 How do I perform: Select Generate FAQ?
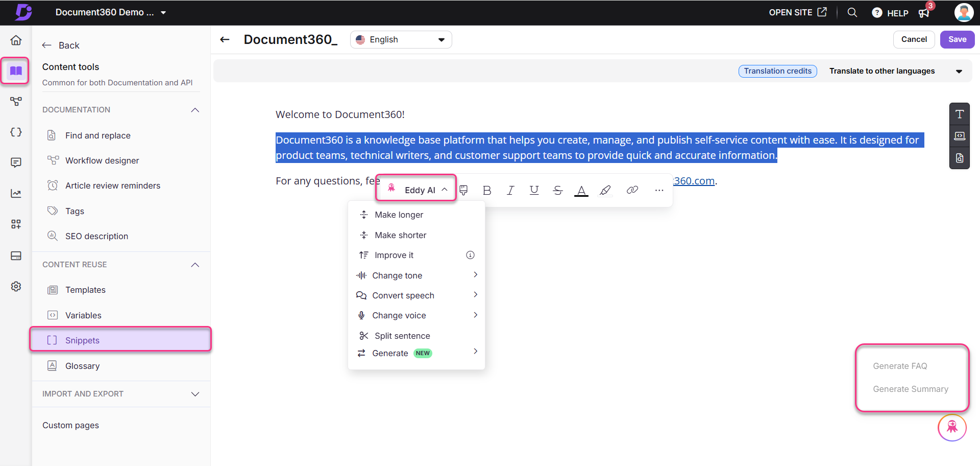coord(900,366)
